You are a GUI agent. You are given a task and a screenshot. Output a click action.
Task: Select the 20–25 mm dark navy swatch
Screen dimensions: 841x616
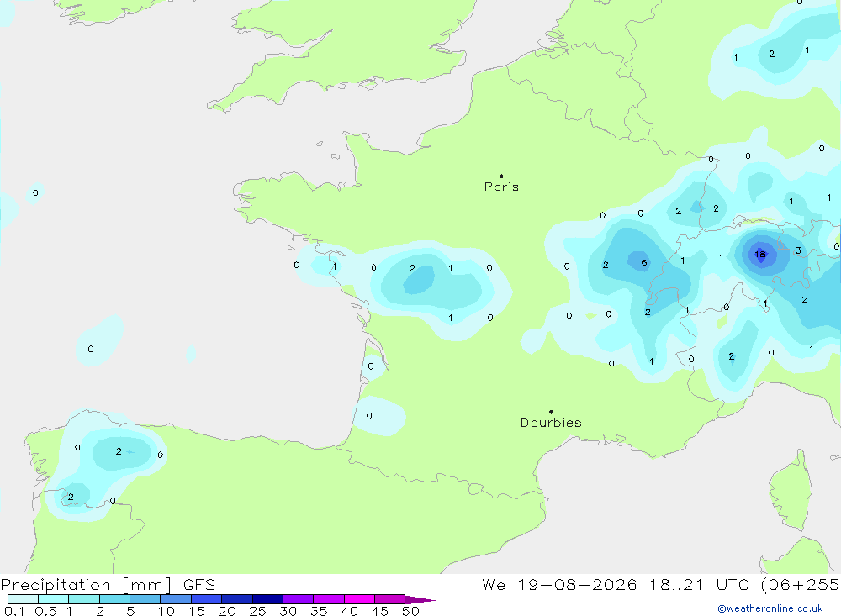click(267, 599)
